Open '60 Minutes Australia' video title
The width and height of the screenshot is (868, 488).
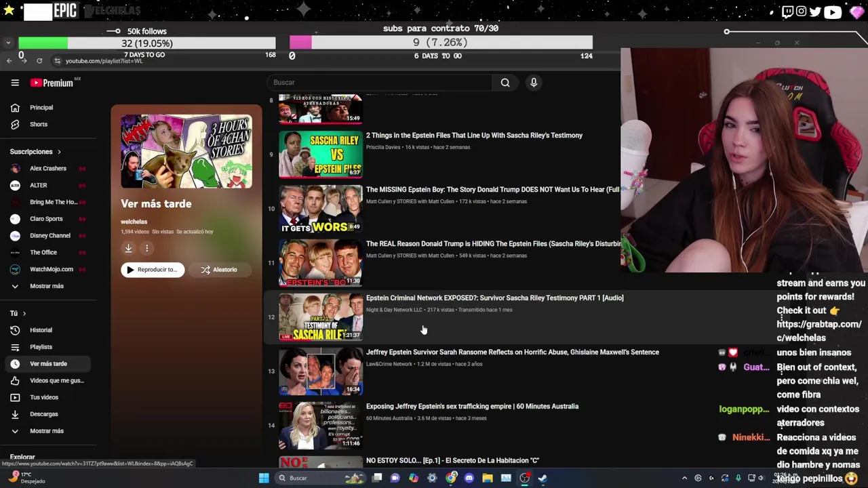(472, 407)
